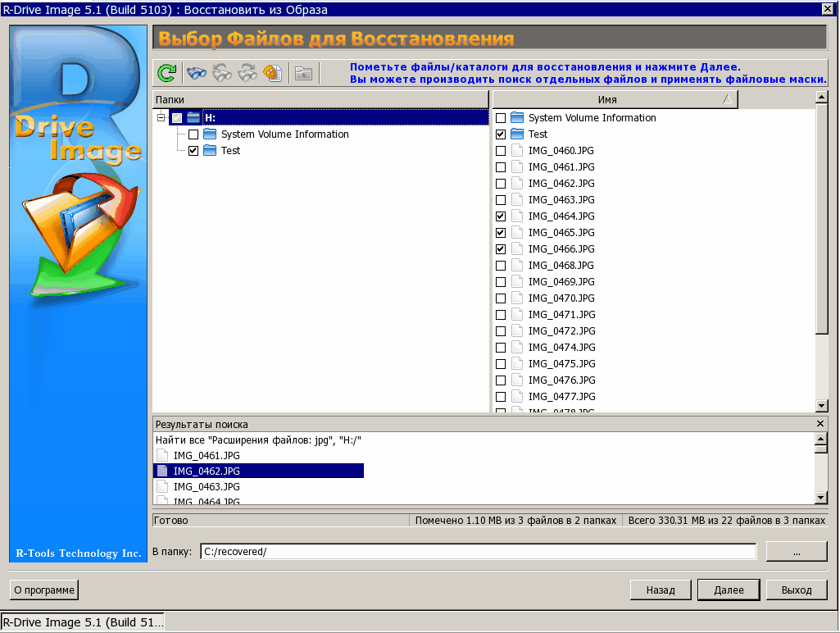The image size is (840, 633).
Task: Click System Volume Information folder icon in file list
Action: [x=517, y=117]
